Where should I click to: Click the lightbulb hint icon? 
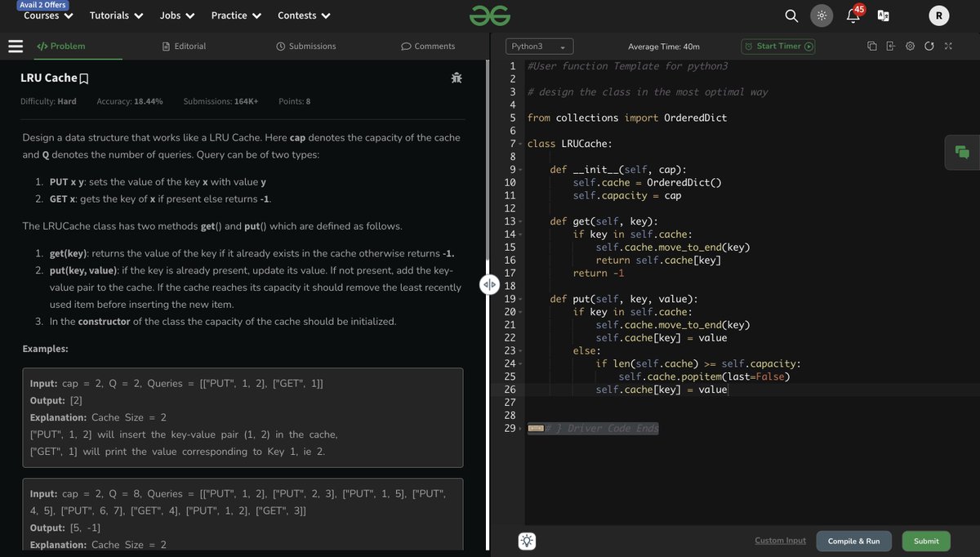(x=528, y=541)
